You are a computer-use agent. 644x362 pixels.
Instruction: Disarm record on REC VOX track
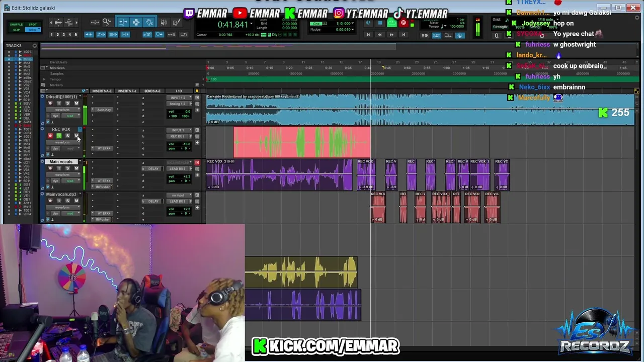tap(50, 136)
